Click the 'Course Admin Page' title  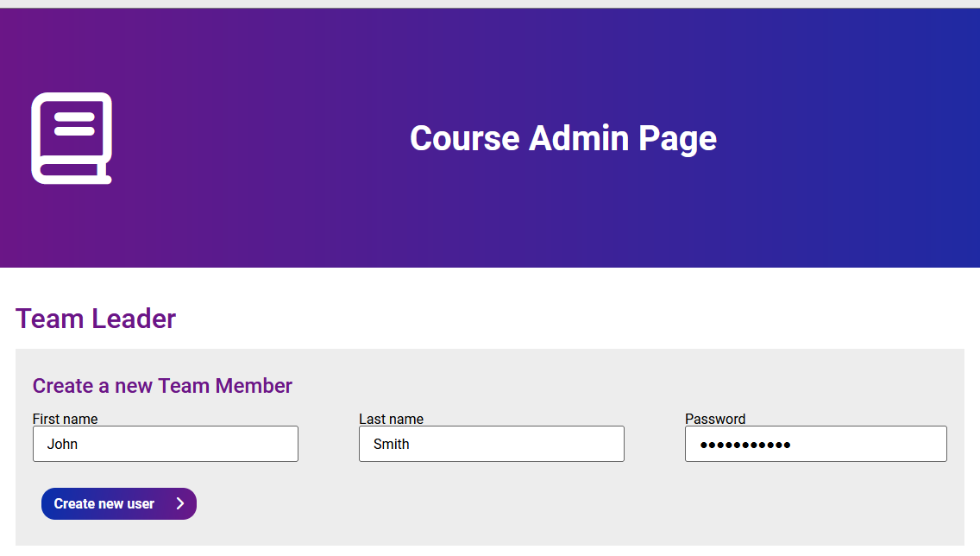pos(563,138)
